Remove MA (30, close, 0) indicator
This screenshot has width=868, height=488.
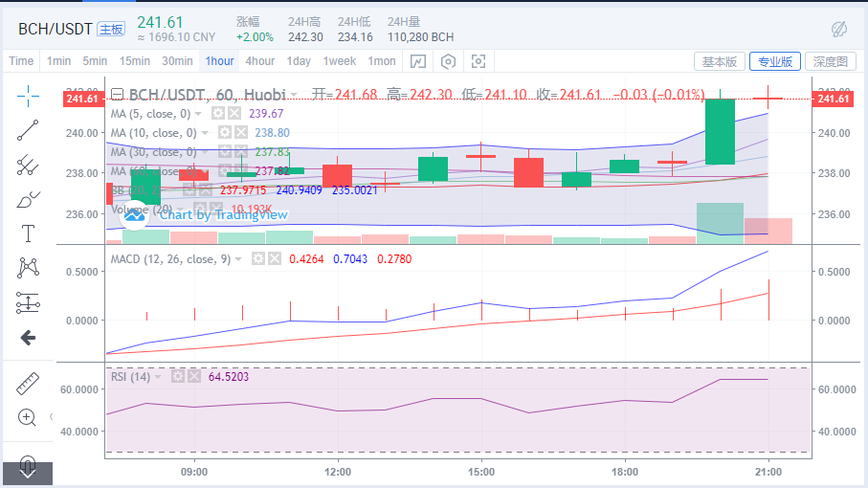coord(241,151)
